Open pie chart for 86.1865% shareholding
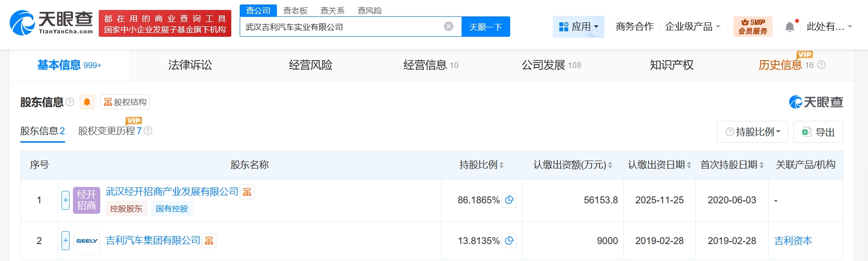 509,200
